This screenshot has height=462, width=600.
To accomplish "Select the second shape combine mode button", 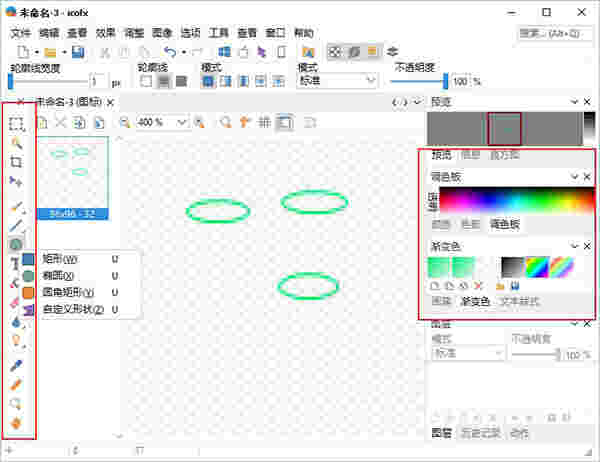I will tap(226, 81).
